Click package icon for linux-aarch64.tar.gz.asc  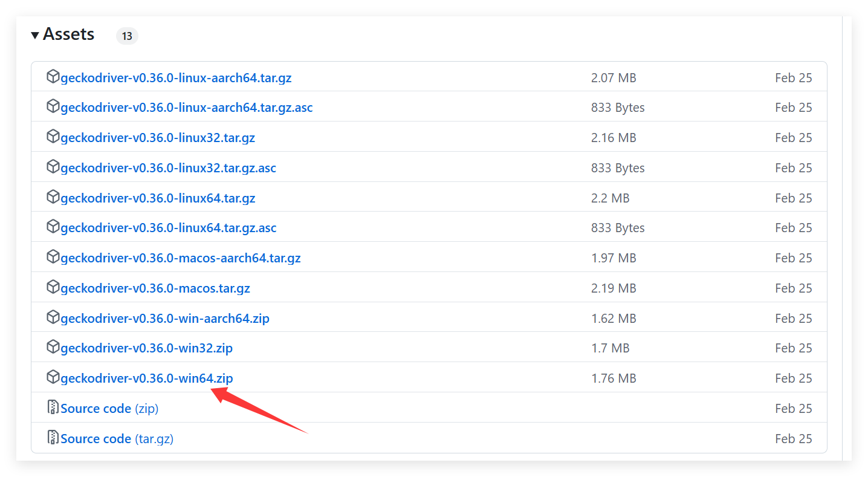click(x=53, y=107)
